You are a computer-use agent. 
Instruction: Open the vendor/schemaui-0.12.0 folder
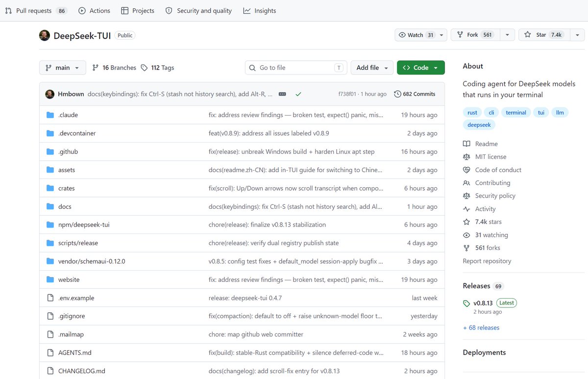pos(92,261)
